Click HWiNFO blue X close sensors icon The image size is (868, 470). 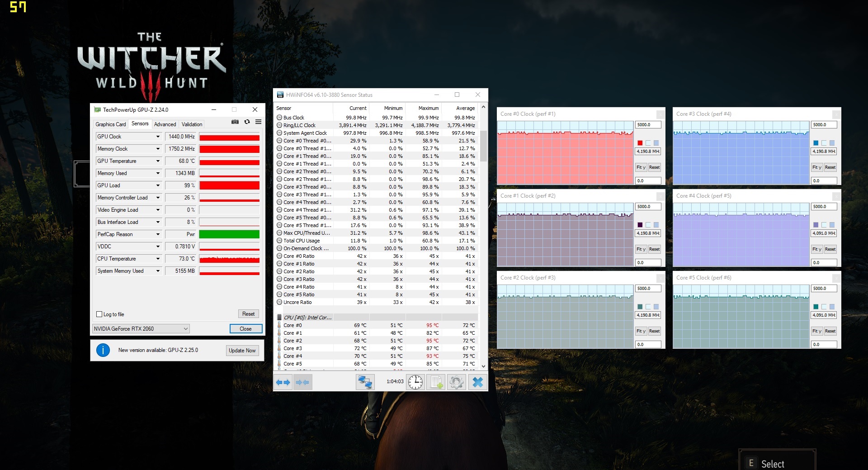(477, 382)
